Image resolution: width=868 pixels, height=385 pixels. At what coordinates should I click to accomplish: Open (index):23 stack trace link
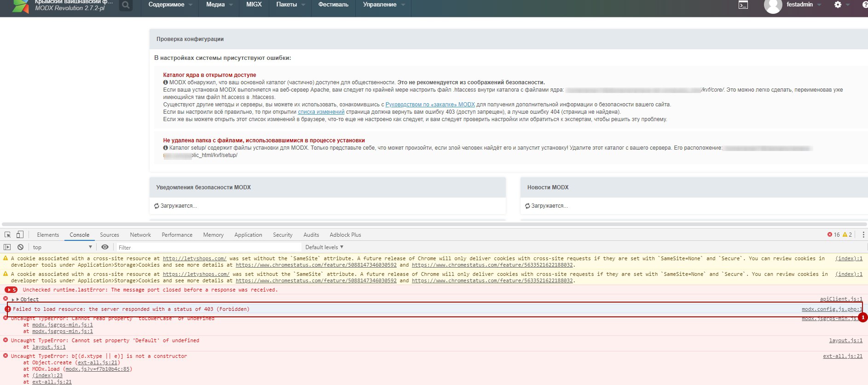(47, 376)
